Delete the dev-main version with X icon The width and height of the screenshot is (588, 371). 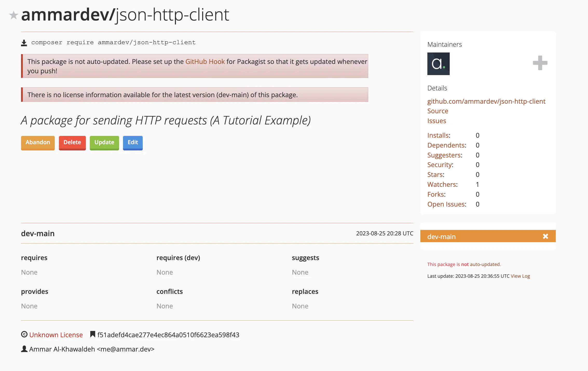(545, 236)
